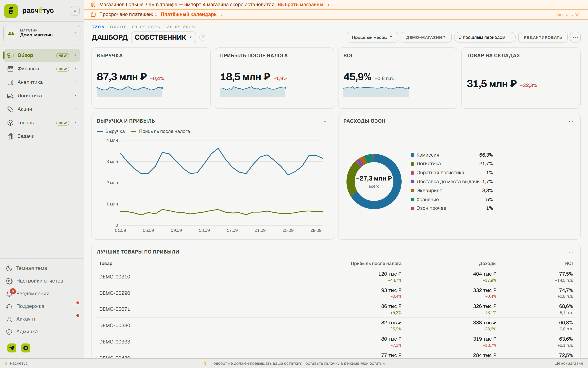Close the banner with the X icon

point(577,15)
